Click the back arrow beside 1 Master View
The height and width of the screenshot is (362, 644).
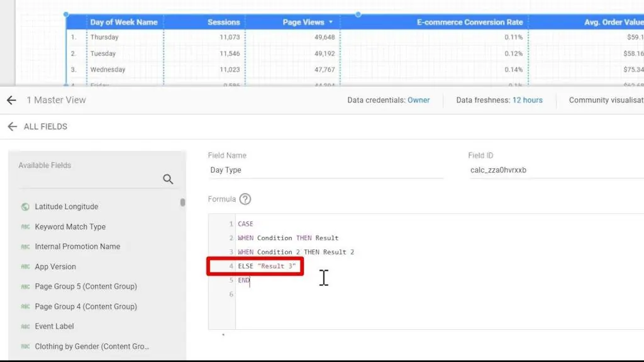coord(11,100)
